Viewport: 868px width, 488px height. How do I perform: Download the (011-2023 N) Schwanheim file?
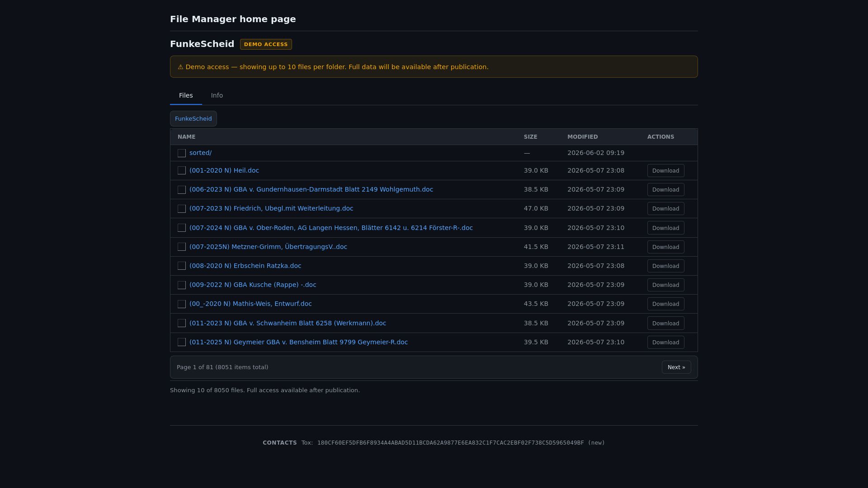(665, 324)
